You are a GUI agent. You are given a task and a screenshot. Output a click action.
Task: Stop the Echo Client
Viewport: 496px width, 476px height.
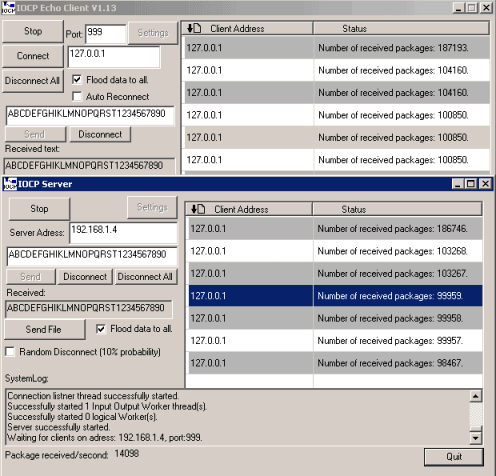33,31
